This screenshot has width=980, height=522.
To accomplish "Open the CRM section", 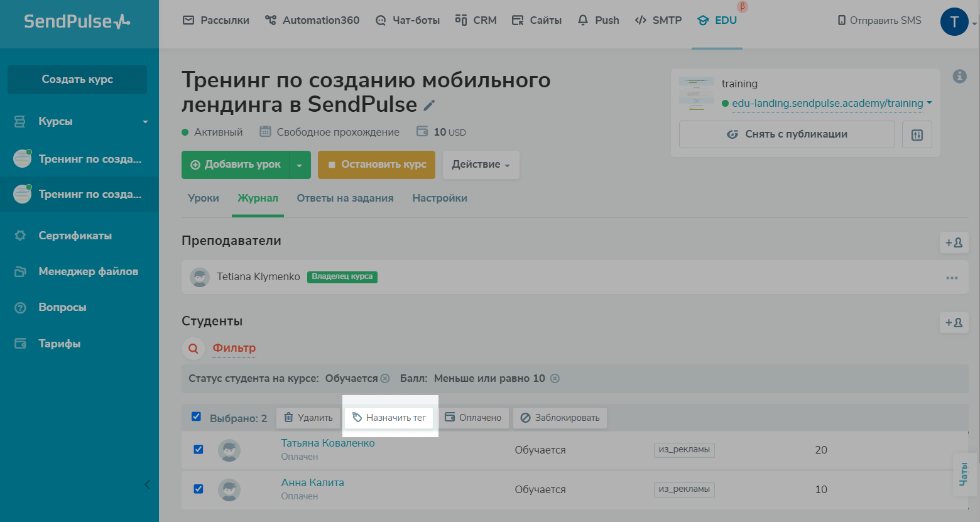I will point(476,21).
